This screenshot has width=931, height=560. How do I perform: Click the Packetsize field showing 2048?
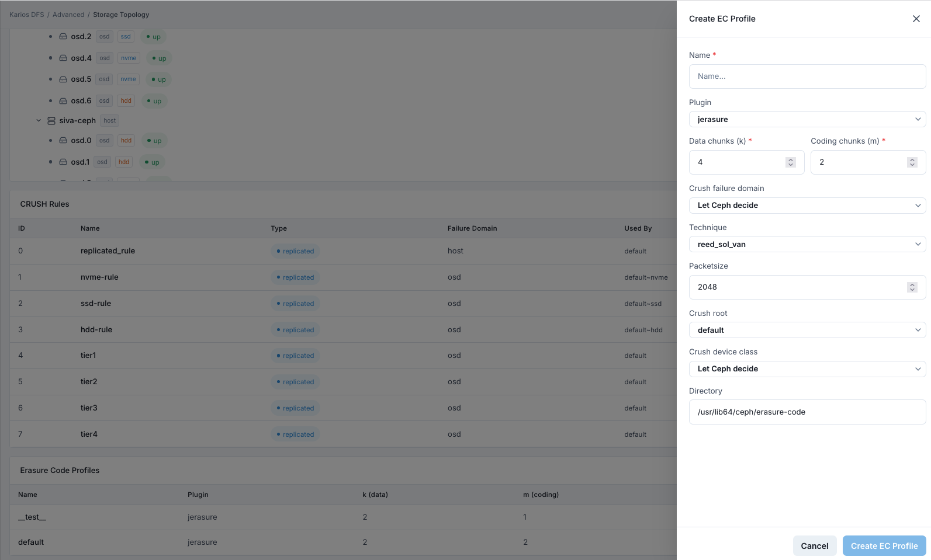(807, 287)
